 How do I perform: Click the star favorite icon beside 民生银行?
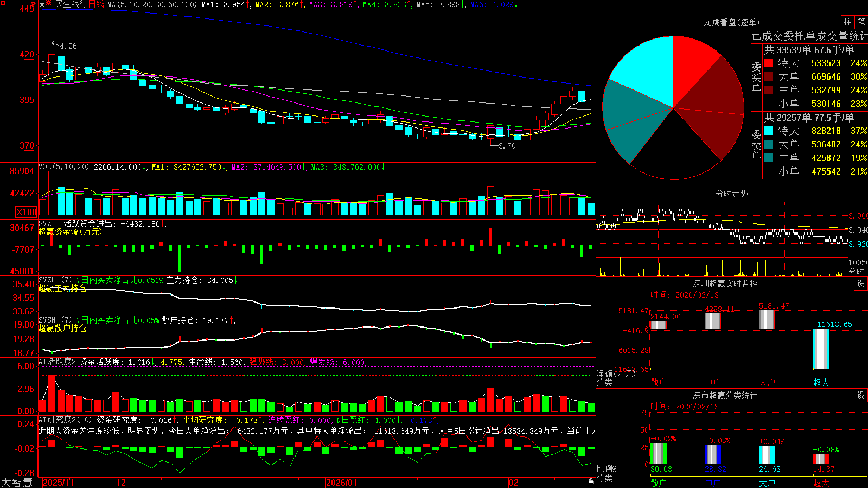pyautogui.click(x=42, y=4)
